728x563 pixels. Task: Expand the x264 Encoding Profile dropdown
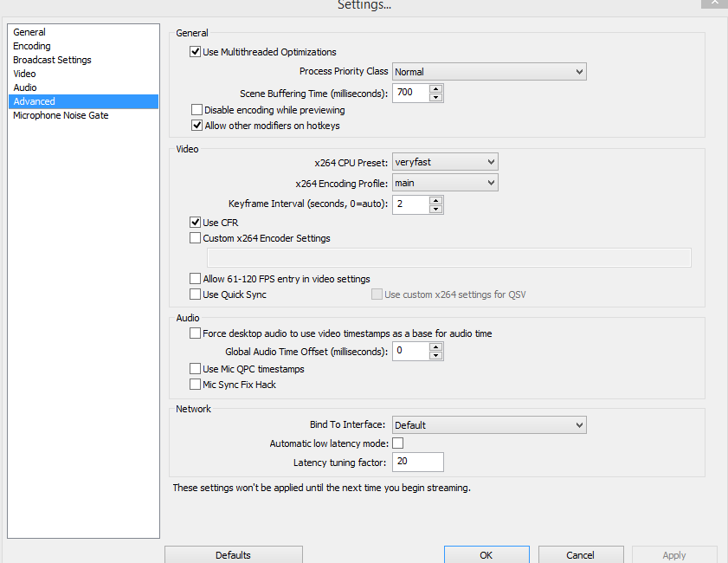(445, 183)
